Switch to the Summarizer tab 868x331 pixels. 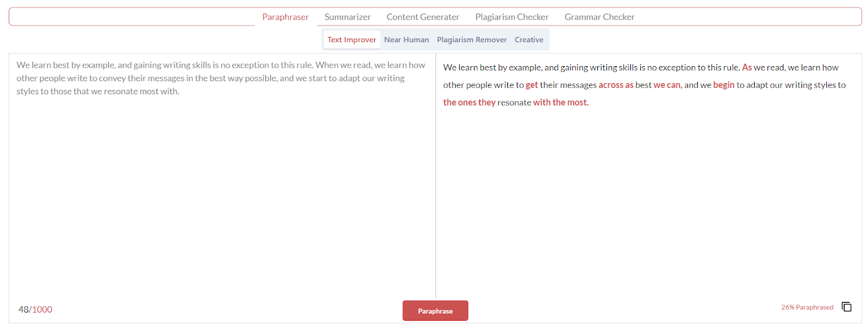[x=348, y=17]
